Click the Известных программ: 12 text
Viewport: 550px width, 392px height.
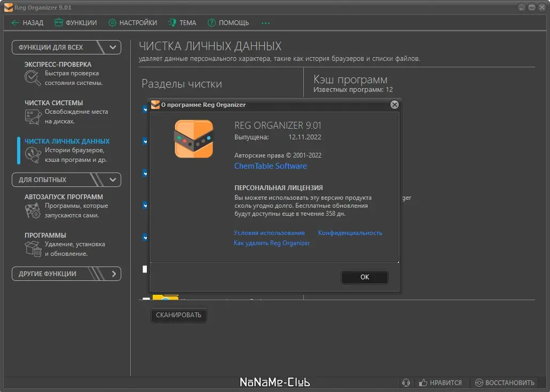coord(353,90)
